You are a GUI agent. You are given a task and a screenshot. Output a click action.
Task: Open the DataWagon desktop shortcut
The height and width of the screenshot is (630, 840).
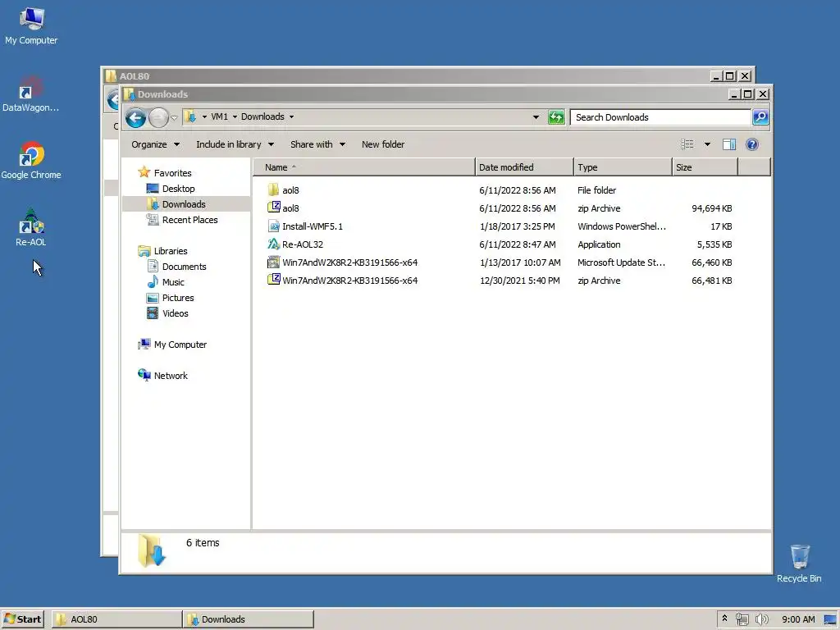[x=30, y=94]
